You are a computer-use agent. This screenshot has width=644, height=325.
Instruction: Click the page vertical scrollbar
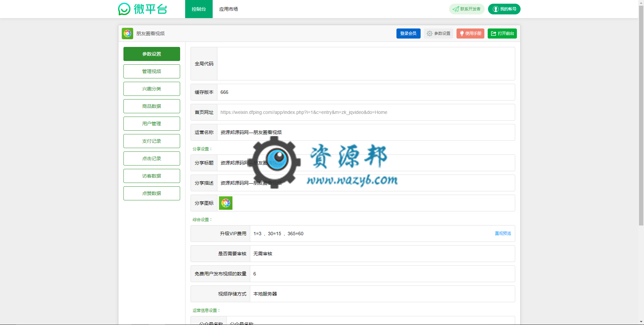coord(641,116)
